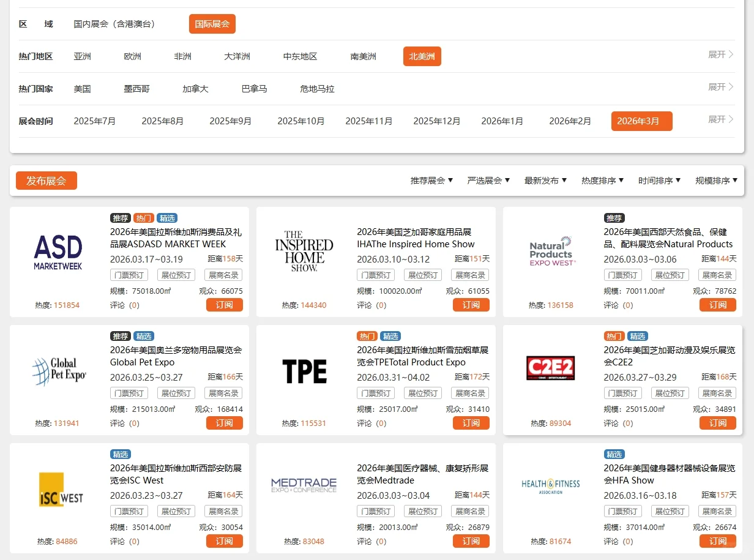The width and height of the screenshot is (754, 560).
Task: Click 展位预订 for Inspired Home Show
Action: (x=423, y=275)
